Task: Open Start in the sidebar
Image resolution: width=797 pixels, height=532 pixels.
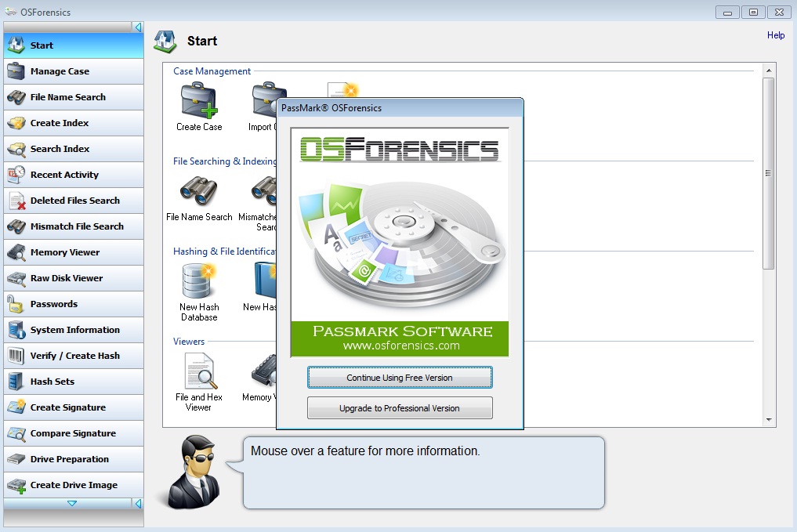Action: (x=74, y=45)
